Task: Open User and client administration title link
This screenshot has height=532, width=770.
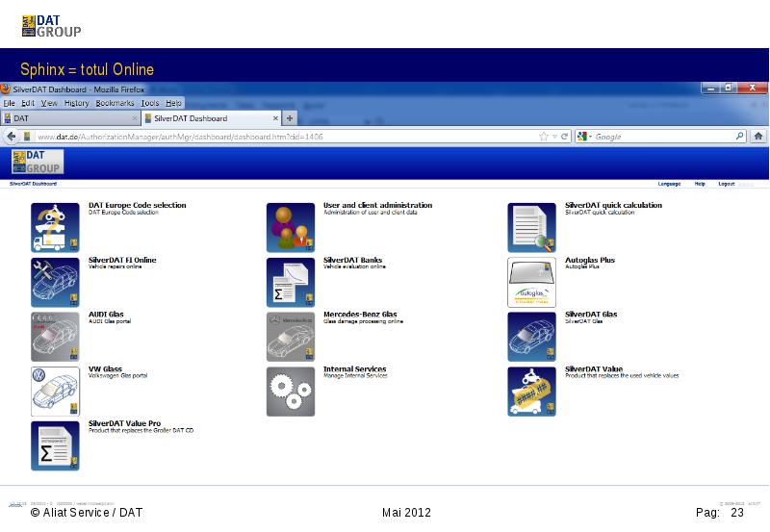Action: 377,205
